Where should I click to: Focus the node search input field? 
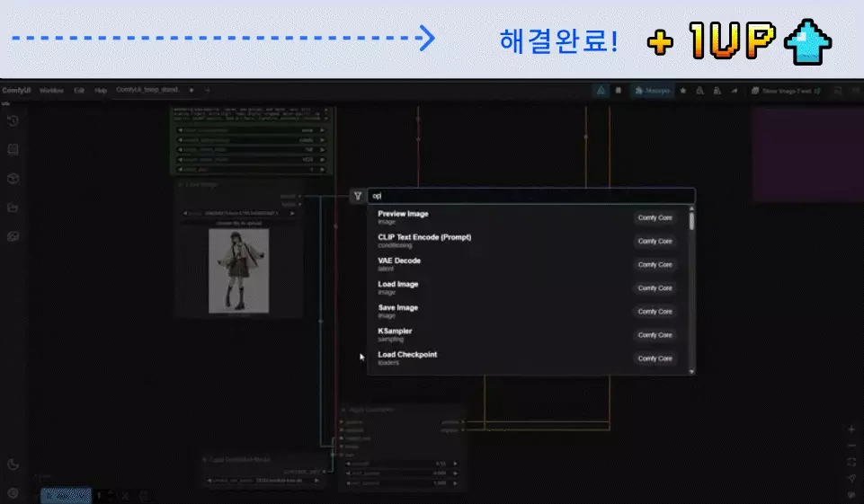point(531,196)
